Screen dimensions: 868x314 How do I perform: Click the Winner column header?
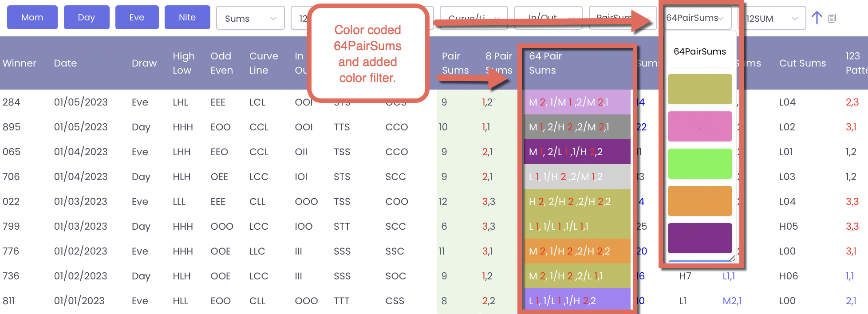pyautogui.click(x=20, y=63)
